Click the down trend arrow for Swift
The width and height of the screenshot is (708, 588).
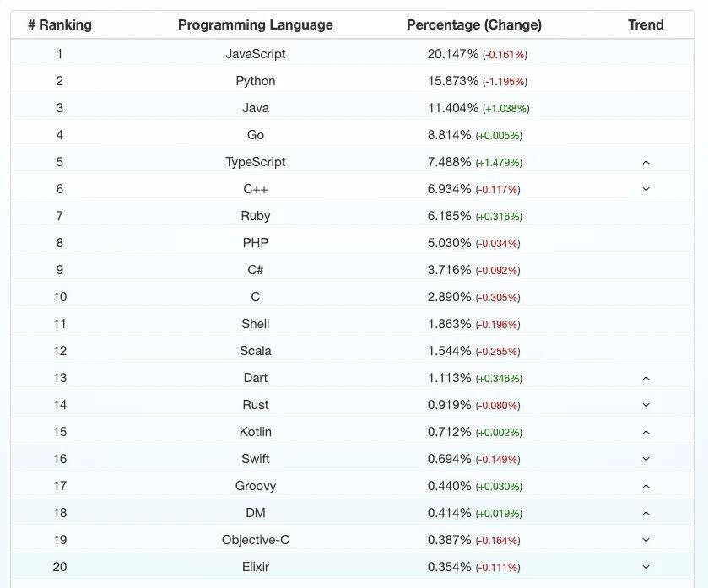[x=646, y=459]
